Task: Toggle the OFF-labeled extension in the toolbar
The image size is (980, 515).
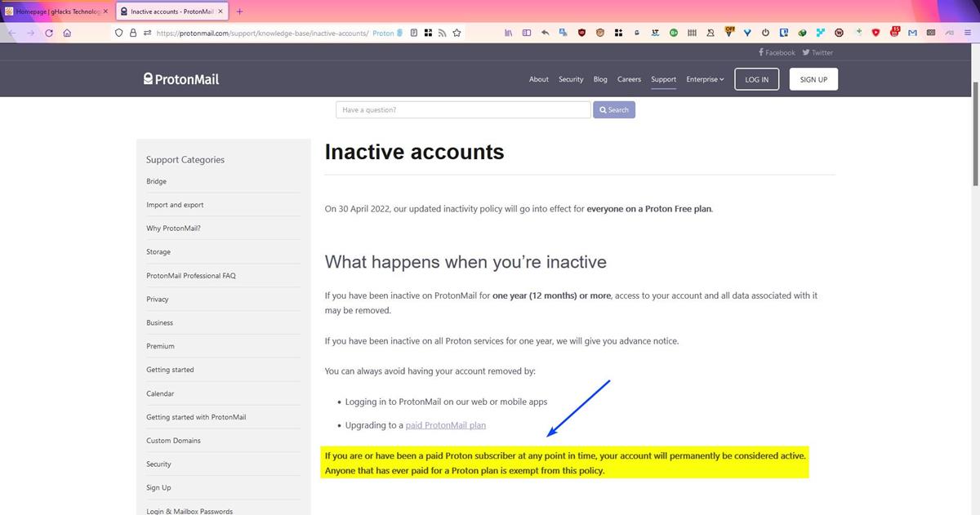Action: click(728, 33)
